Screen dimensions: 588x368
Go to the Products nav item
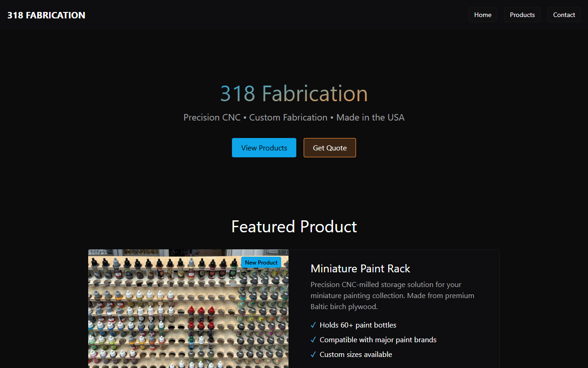[522, 15]
